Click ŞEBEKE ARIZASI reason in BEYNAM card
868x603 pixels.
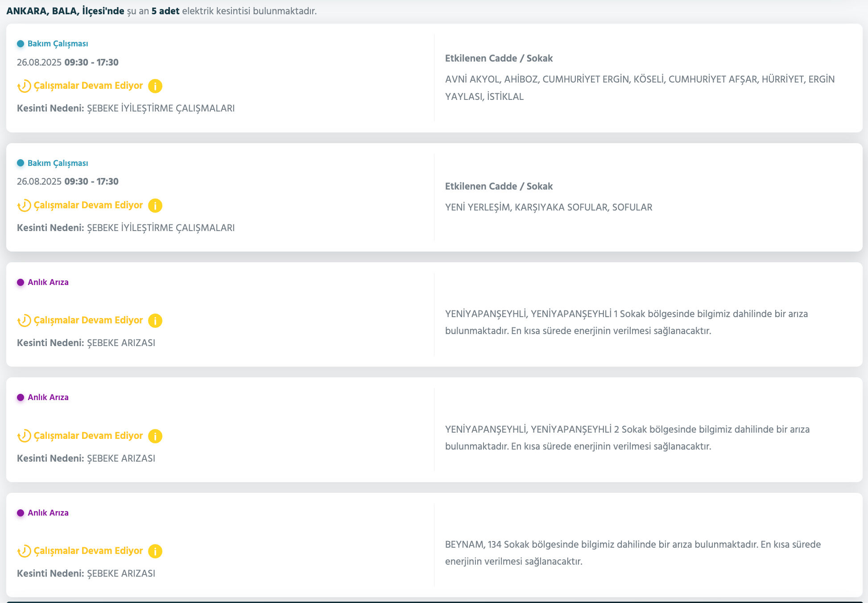[x=121, y=574]
